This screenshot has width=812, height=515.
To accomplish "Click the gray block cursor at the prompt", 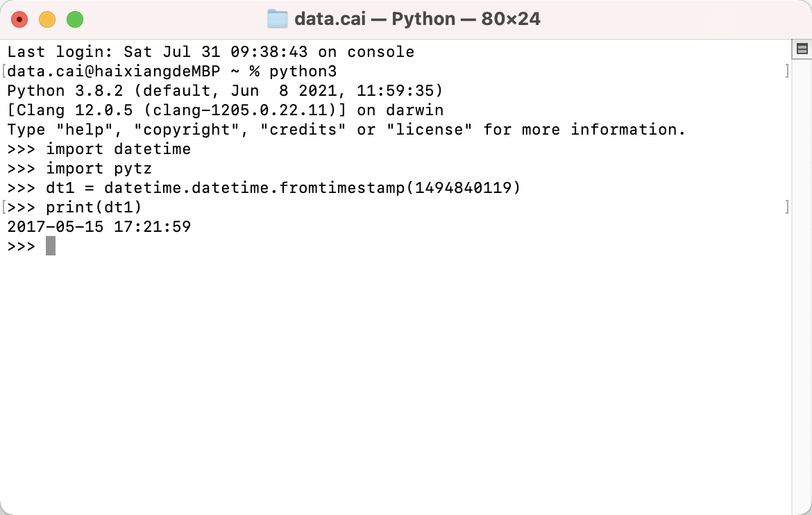I will (50, 246).
